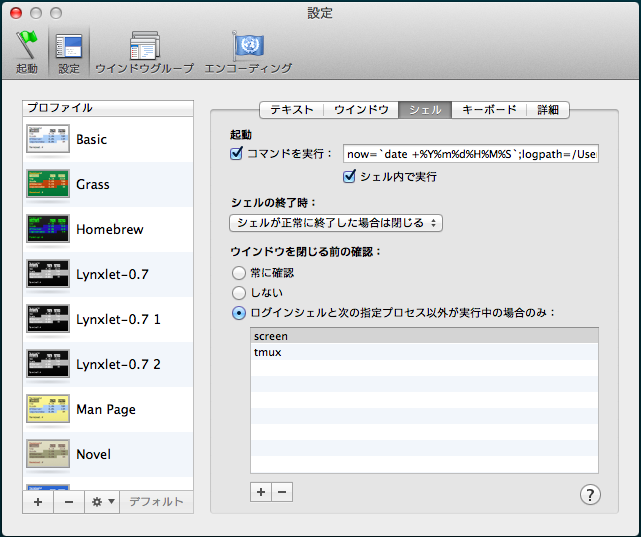Open the エンコーディング encodings pane

point(248,52)
